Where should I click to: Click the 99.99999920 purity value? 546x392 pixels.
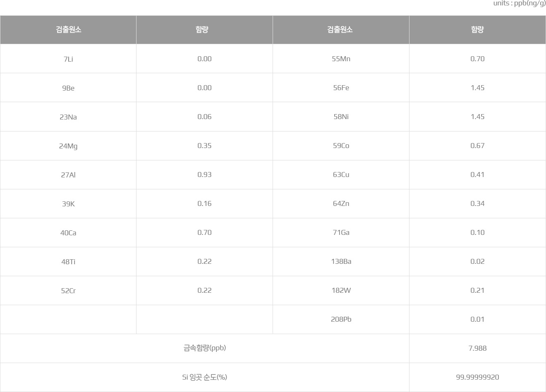click(477, 377)
